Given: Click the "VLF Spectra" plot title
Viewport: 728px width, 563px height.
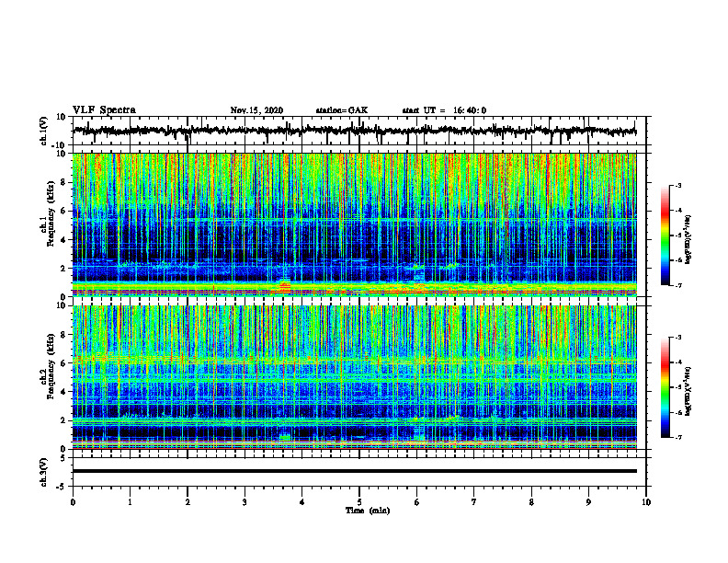Looking at the screenshot, I should coord(104,110).
